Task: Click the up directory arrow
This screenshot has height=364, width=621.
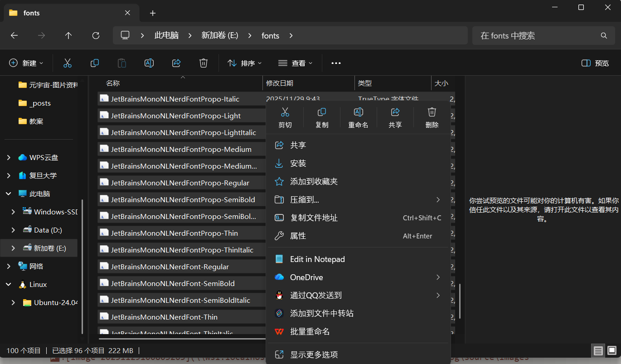Action: tap(68, 35)
